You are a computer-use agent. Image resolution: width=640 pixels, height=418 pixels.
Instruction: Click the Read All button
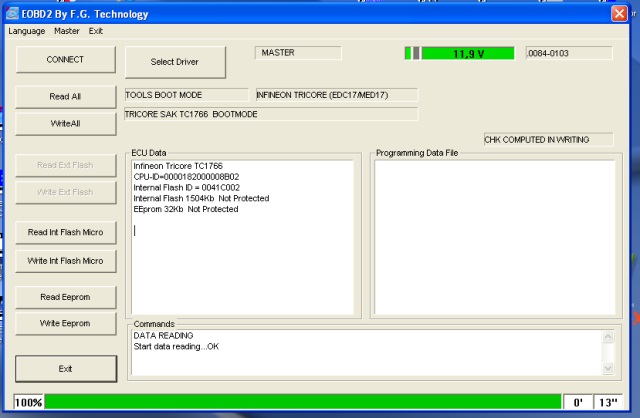[x=65, y=97]
